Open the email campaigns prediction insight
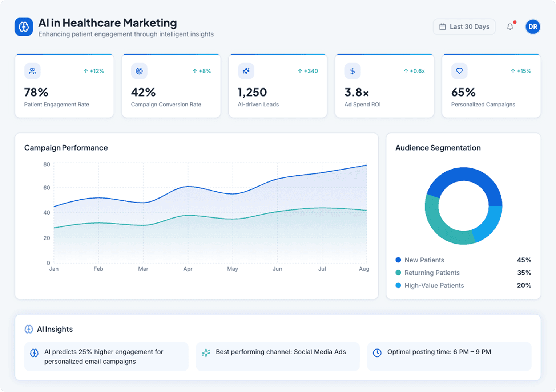 [x=106, y=356]
